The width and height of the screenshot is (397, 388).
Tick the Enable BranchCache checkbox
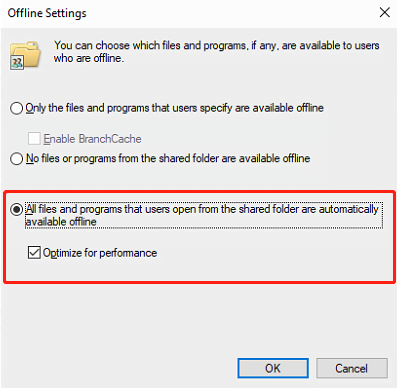(34, 139)
